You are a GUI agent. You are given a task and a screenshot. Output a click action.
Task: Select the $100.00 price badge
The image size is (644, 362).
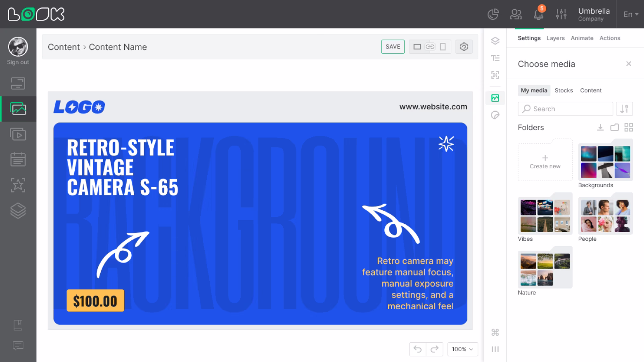click(95, 301)
